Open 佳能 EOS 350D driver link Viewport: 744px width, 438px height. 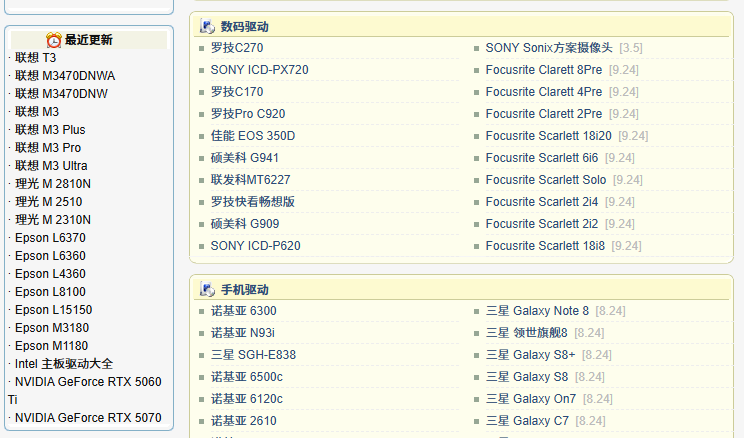tap(253, 136)
